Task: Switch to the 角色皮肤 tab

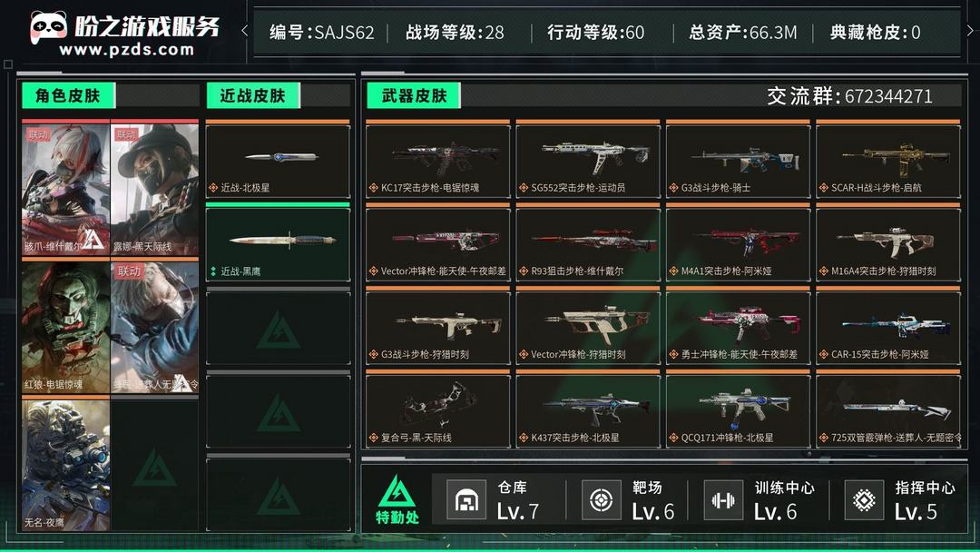Action: click(68, 95)
